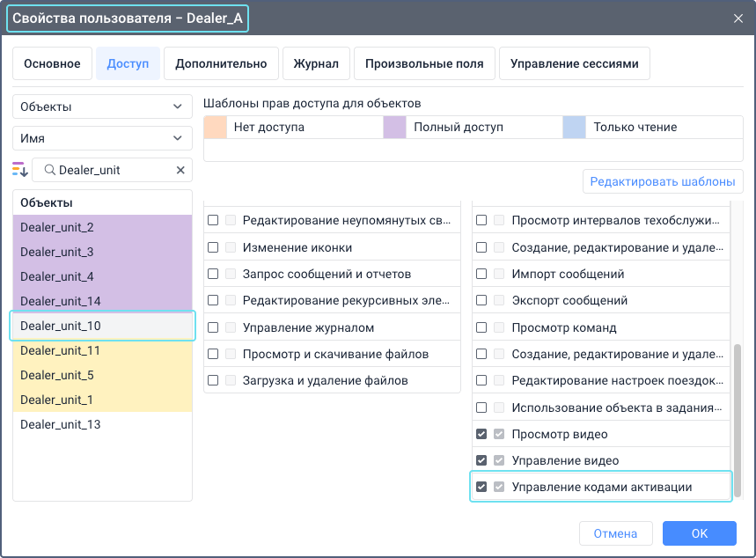The width and height of the screenshot is (756, 558).
Task: Click the Редактировать шаблоны button
Action: (x=663, y=180)
